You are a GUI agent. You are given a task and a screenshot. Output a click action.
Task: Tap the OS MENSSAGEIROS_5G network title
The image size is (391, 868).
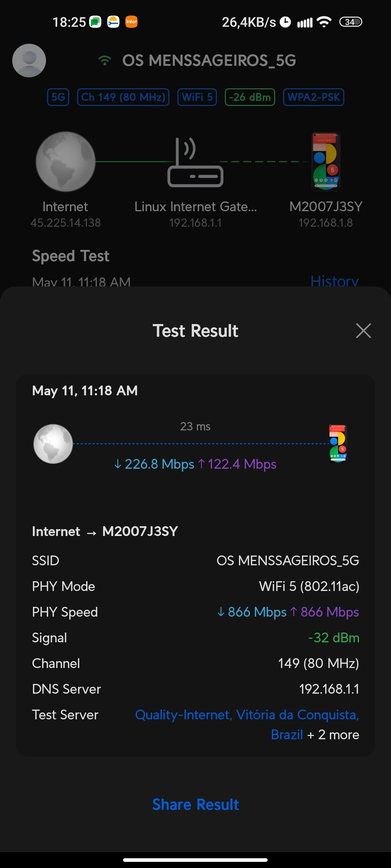[209, 60]
